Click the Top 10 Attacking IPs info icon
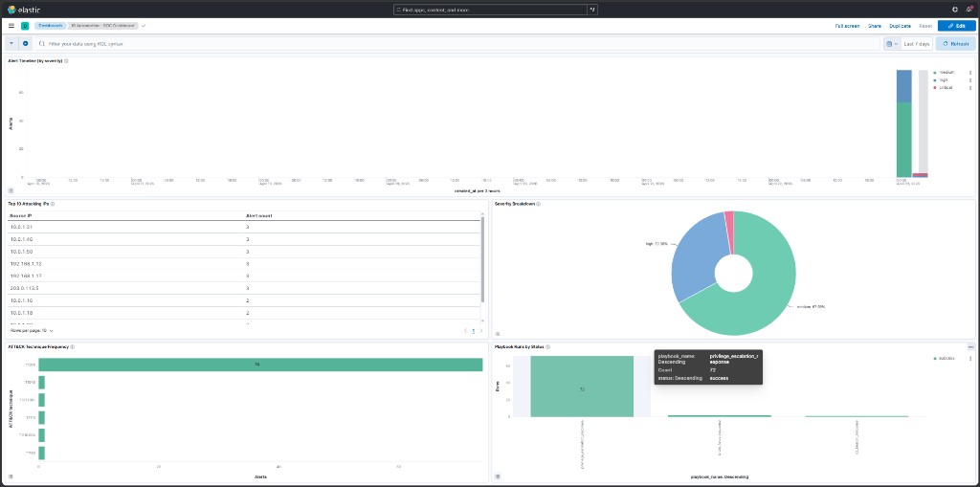This screenshot has width=980, height=487. click(x=53, y=204)
